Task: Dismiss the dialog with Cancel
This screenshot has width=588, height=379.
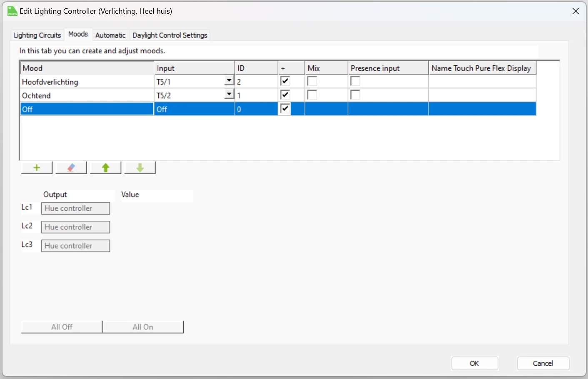Action: 543,363
